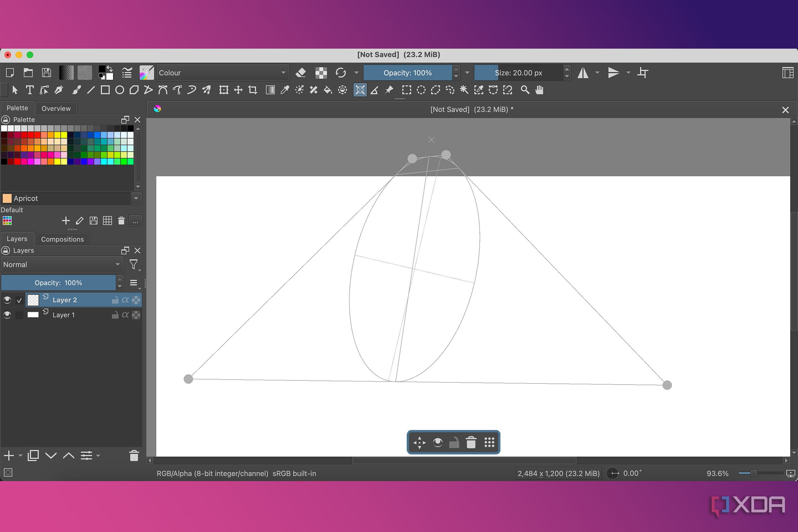Select the Freehand Brush tool
The height and width of the screenshot is (532, 798).
click(76, 90)
